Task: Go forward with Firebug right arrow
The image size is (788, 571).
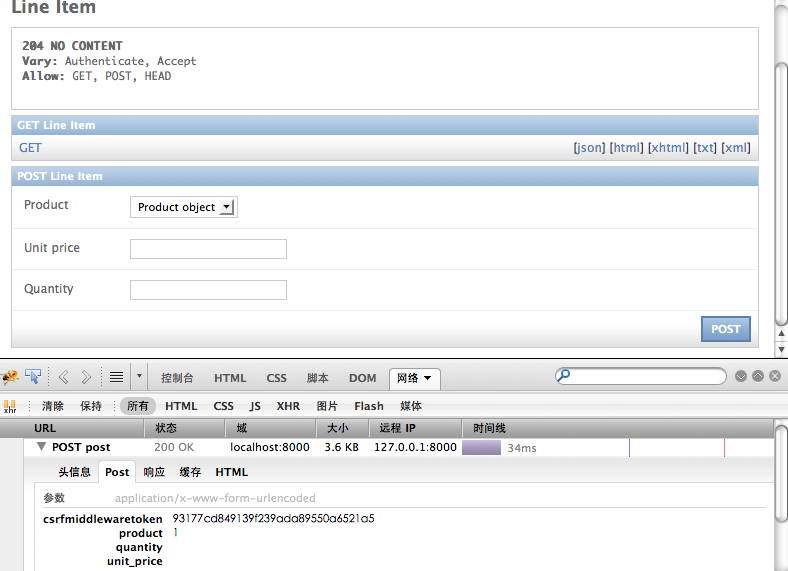Action: tap(86, 377)
